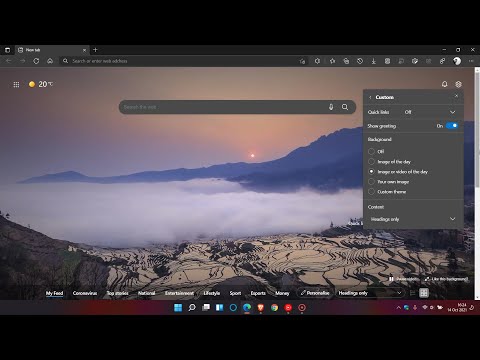Expand Content Headings only dropdown in panel

tap(413, 219)
